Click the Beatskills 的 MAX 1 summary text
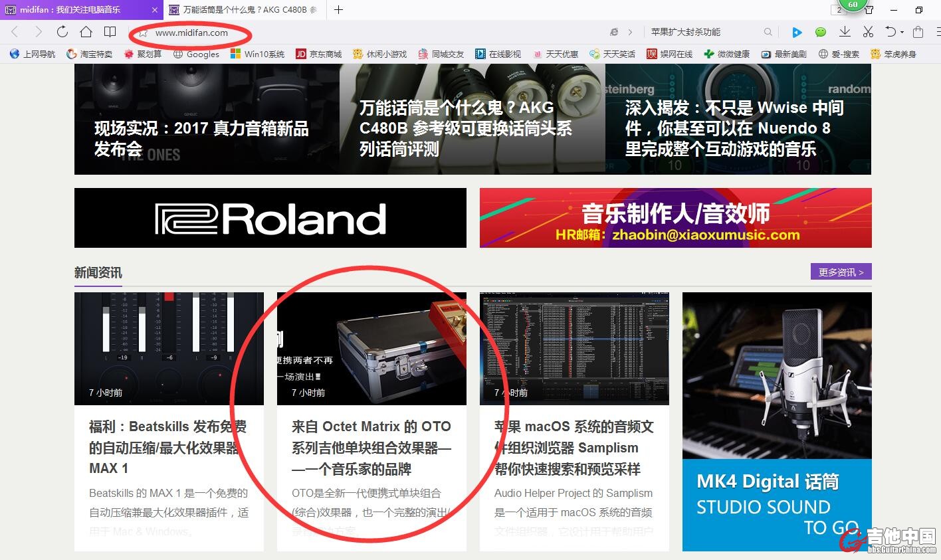The height and width of the screenshot is (560, 941). click(169, 512)
